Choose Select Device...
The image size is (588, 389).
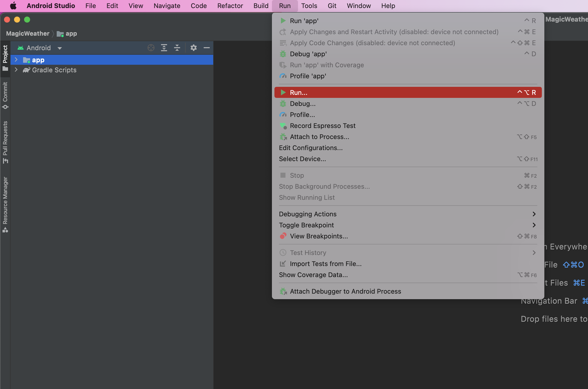click(x=408, y=159)
